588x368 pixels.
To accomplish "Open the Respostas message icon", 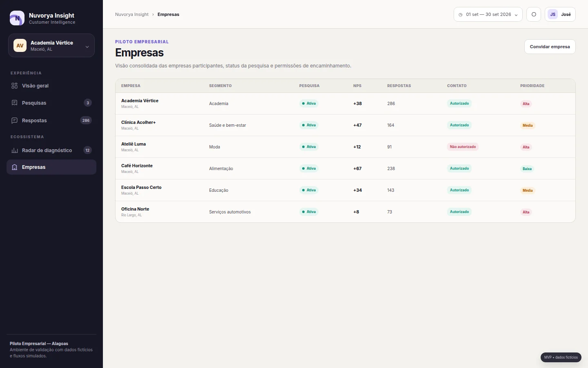I will click(x=15, y=121).
